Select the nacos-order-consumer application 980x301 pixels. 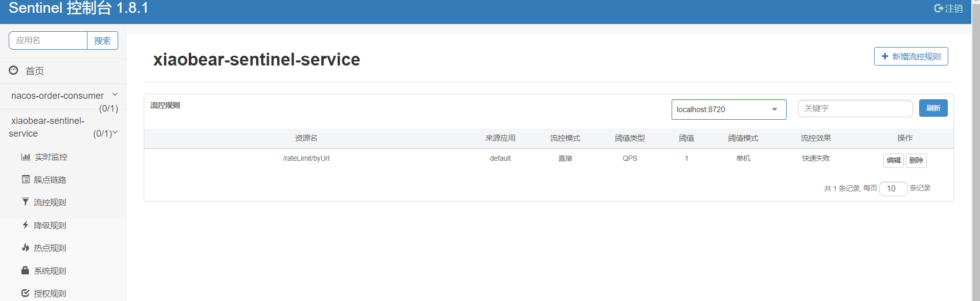(x=57, y=96)
